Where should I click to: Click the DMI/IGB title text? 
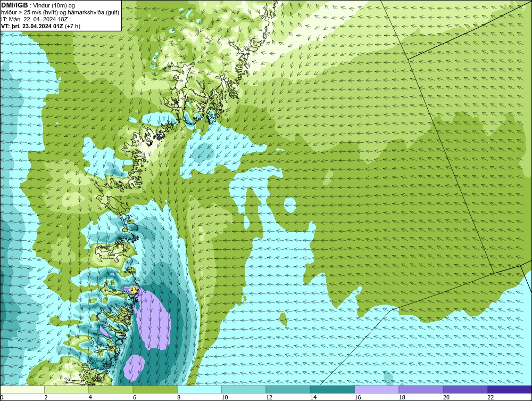click(14, 5)
